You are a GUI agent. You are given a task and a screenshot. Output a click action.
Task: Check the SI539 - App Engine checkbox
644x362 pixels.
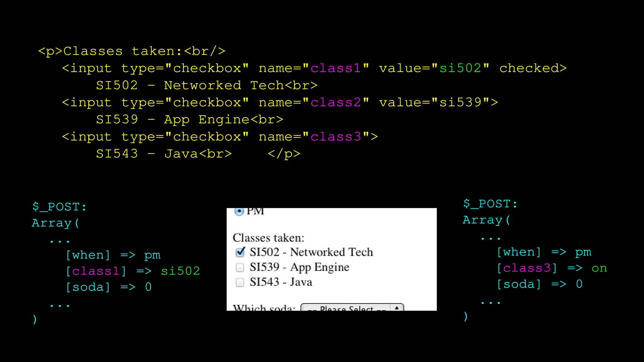tap(240, 267)
